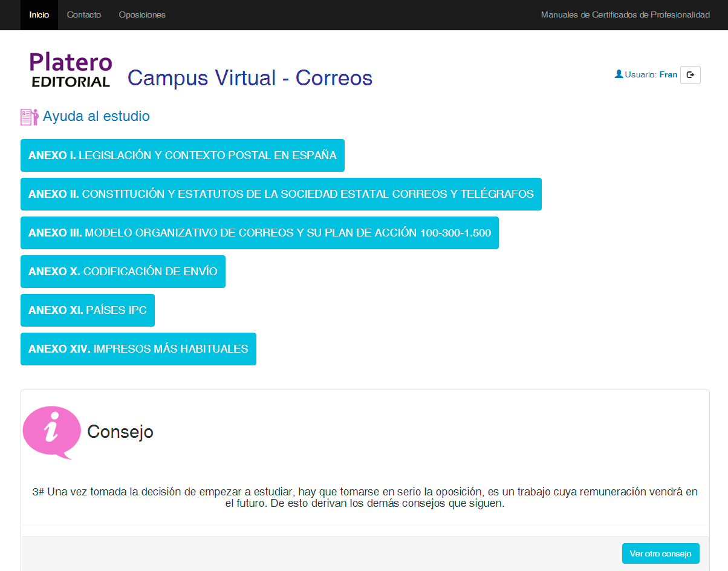Click the user silhouette icon near Usuario

[x=619, y=74]
